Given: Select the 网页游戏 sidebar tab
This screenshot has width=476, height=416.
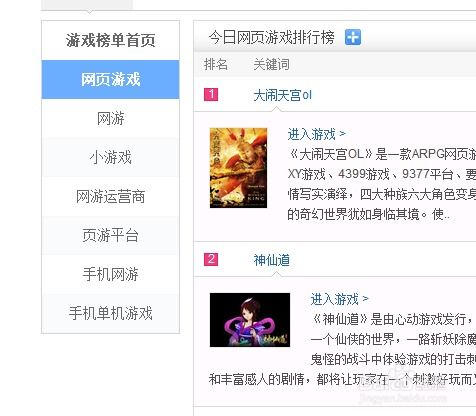Looking at the screenshot, I should 110,79.
